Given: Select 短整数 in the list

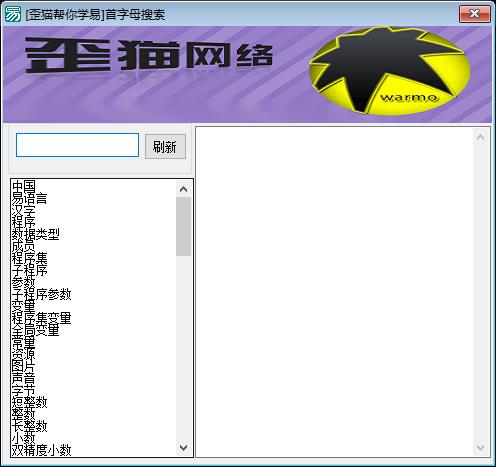Looking at the screenshot, I should click(x=29, y=402).
